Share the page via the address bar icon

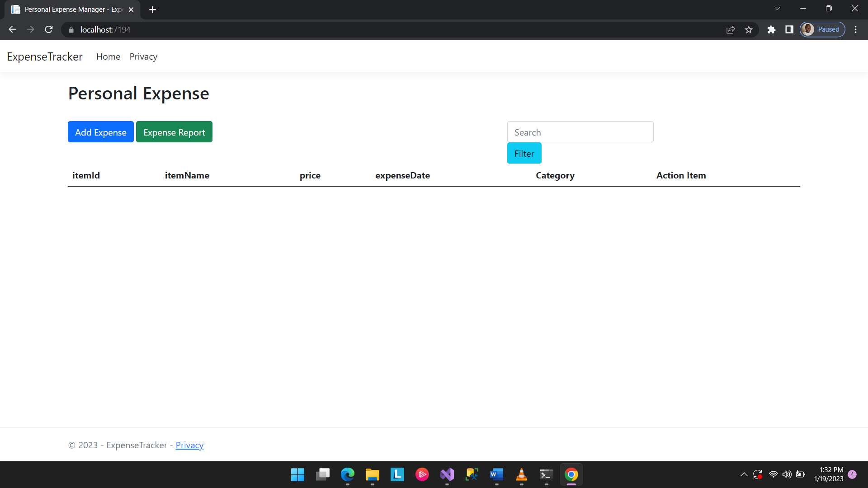coord(731,29)
